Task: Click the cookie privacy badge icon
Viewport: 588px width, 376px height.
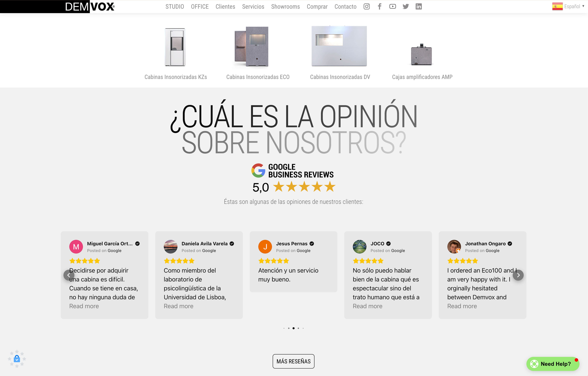Action: tap(17, 359)
